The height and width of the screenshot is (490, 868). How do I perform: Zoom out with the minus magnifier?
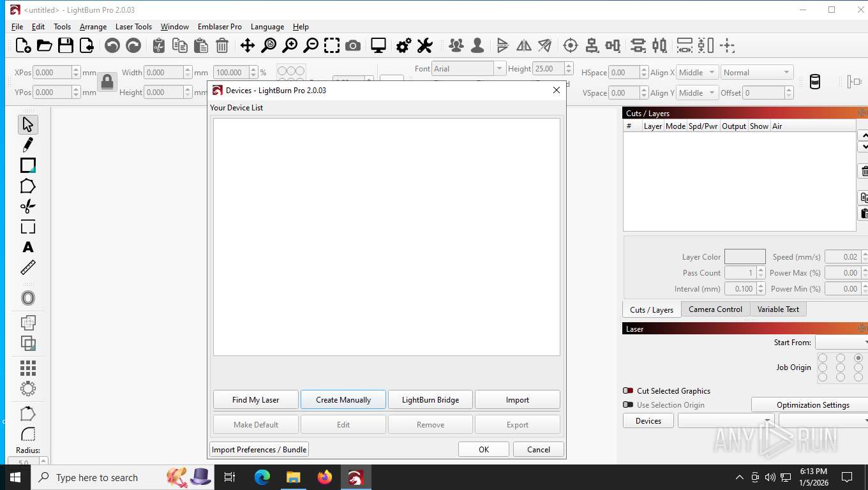[311, 45]
